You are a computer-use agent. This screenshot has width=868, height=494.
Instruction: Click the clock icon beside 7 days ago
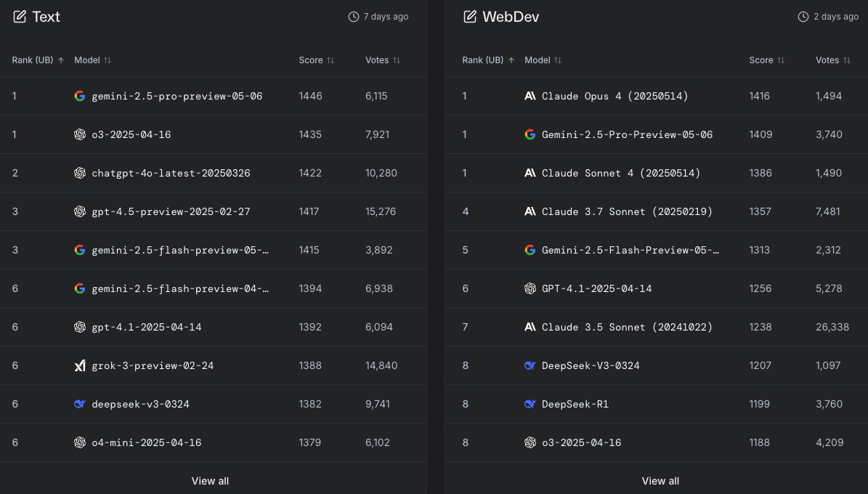(x=353, y=17)
